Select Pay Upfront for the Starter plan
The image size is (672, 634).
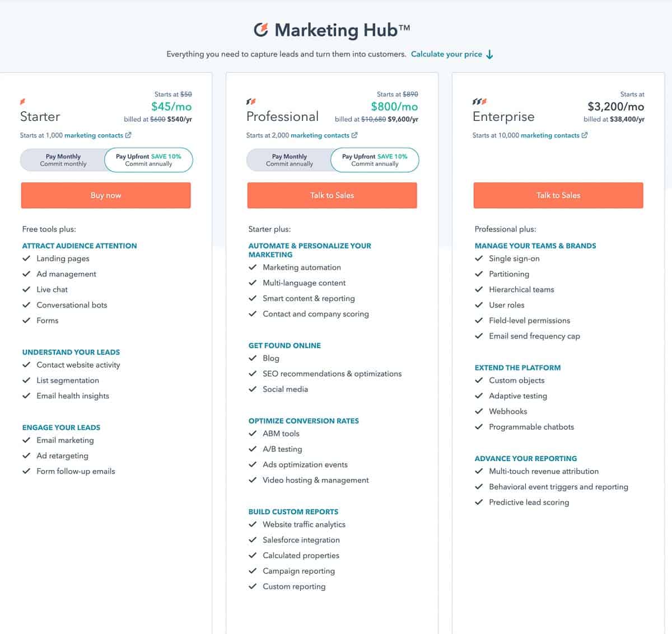pyautogui.click(x=148, y=160)
